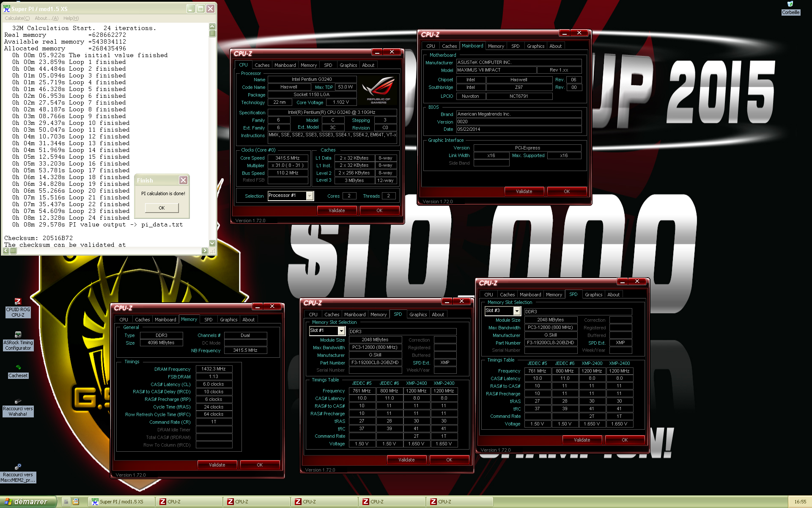
Task: Click the Intel Pentium G3240 name field
Action: pyautogui.click(x=312, y=79)
